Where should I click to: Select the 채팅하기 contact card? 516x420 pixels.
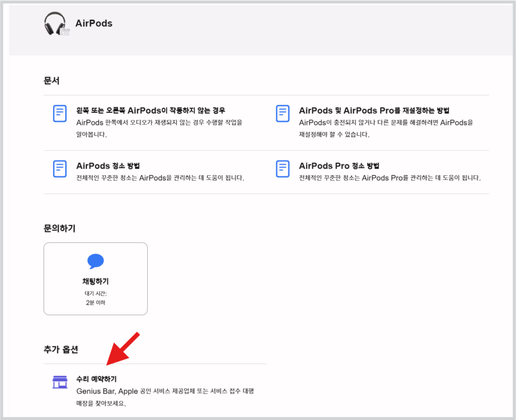click(x=95, y=279)
